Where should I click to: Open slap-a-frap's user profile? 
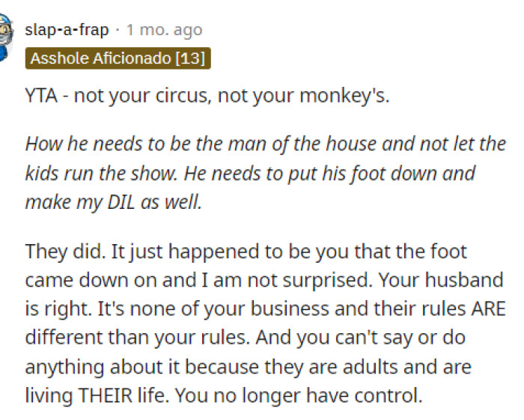click(67, 30)
